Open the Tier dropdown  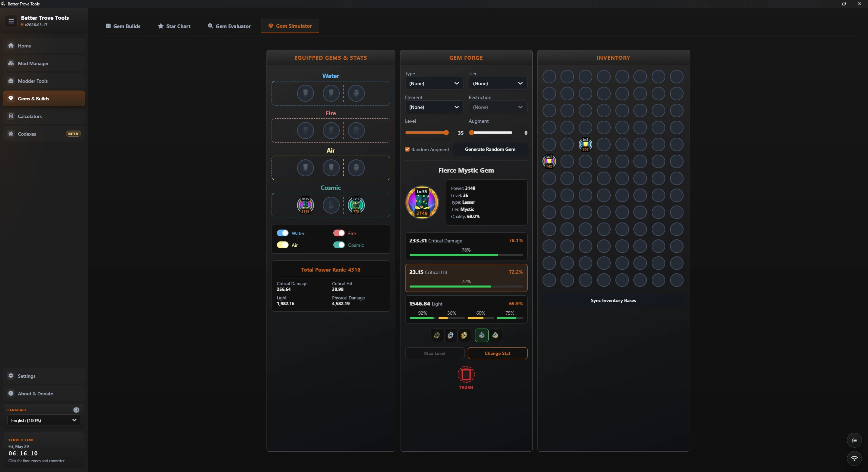[498, 83]
